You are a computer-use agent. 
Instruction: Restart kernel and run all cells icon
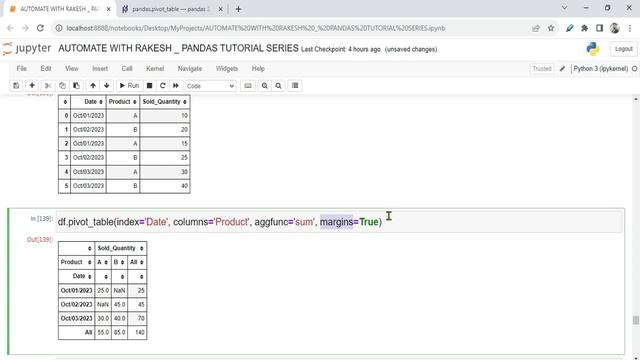pos(176,86)
